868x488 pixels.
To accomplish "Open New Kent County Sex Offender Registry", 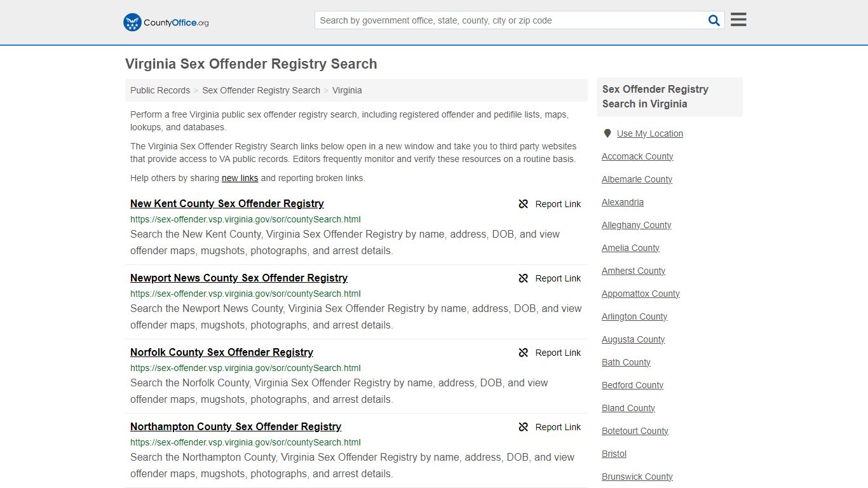I will tap(227, 203).
